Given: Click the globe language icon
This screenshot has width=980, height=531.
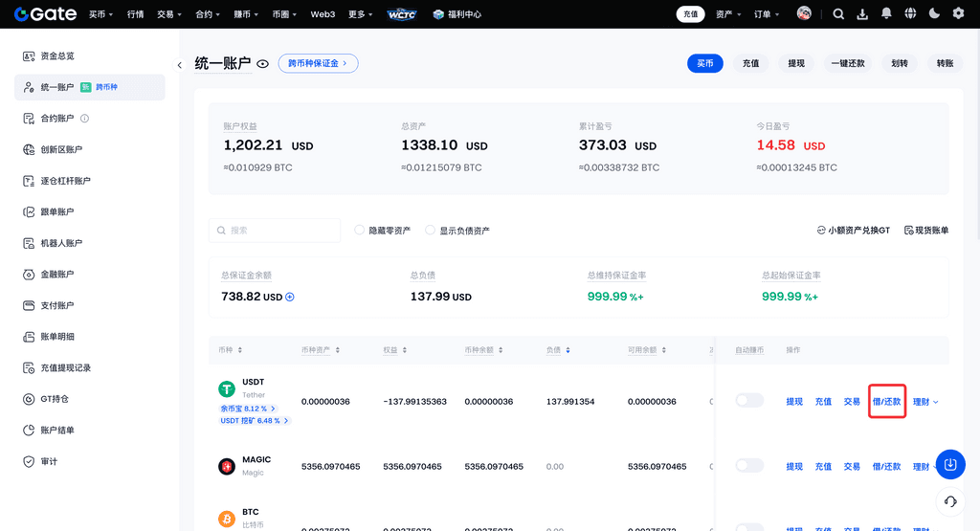Looking at the screenshot, I should pos(909,13).
